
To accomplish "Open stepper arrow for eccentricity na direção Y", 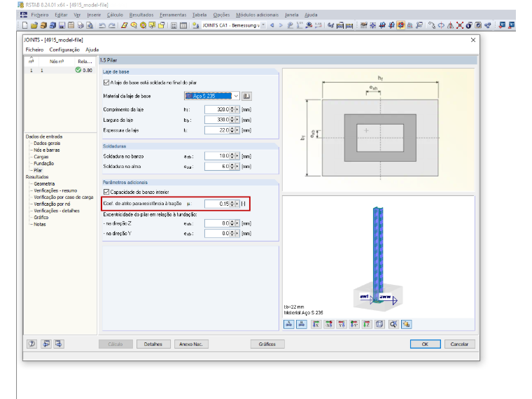I will coord(237,233).
